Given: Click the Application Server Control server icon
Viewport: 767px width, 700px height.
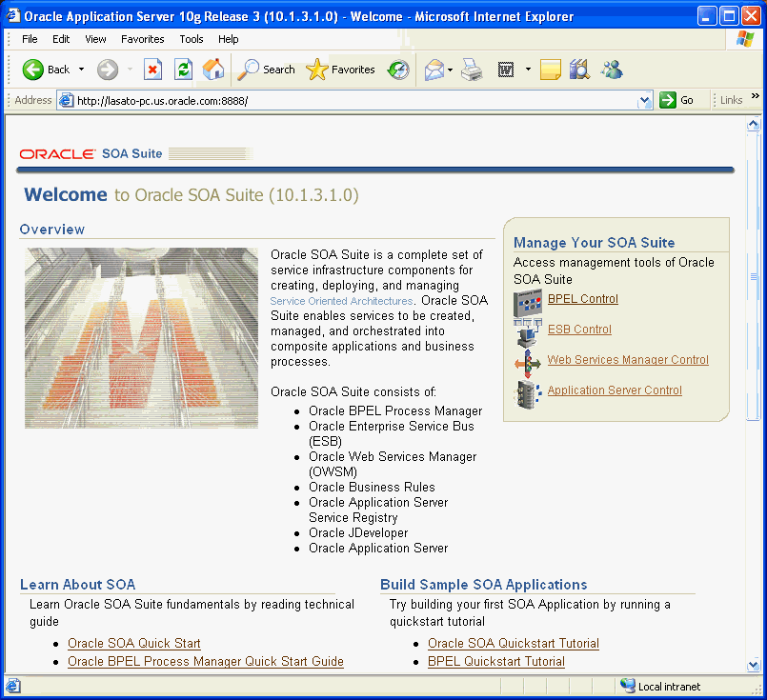Looking at the screenshot, I should [529, 394].
